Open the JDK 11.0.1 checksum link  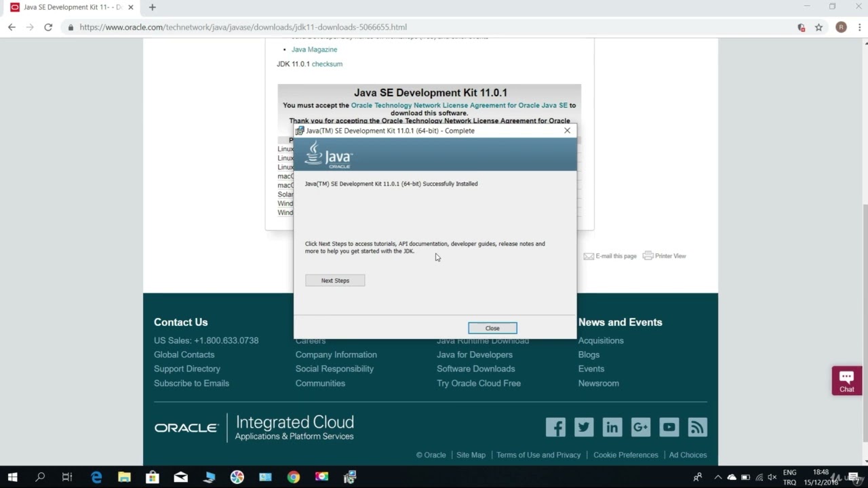(327, 64)
